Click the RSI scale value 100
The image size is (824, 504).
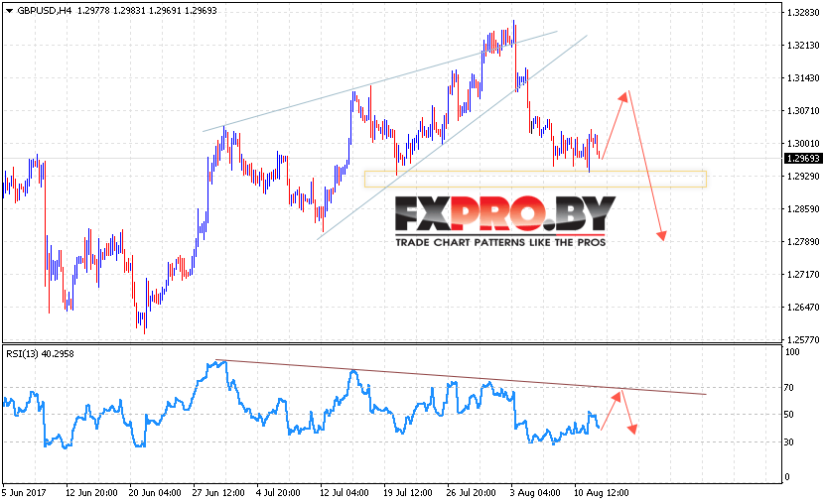(792, 352)
